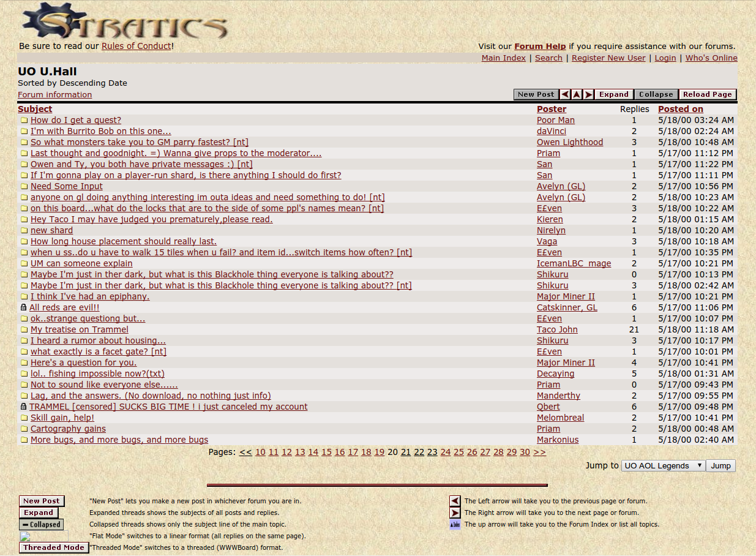Viewport: 756px width, 556px height.
Task: Click the Collapsed button in the legend
Action: (x=42, y=524)
